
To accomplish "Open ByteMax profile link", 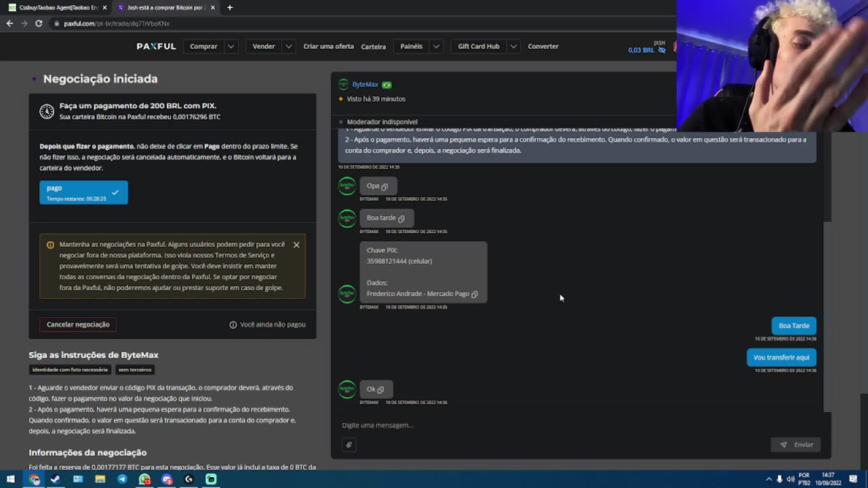I will (x=365, y=85).
